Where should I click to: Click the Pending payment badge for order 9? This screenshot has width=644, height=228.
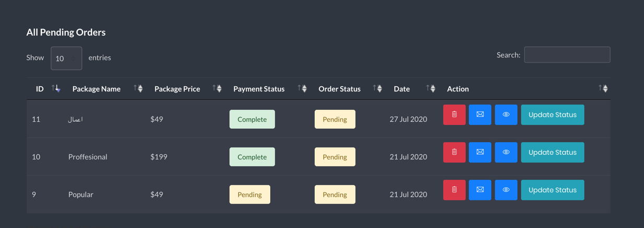[x=250, y=195]
